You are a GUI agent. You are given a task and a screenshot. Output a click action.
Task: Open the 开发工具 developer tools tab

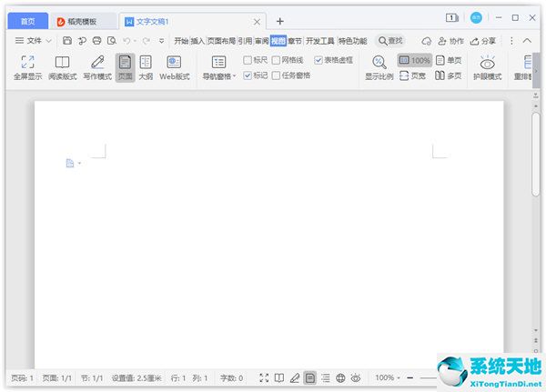pyautogui.click(x=319, y=41)
